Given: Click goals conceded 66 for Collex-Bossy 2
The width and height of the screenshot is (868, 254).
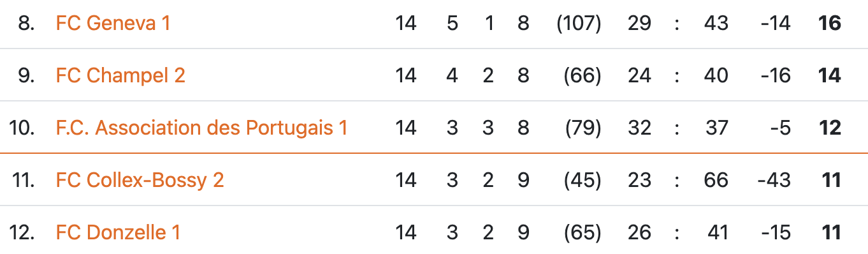Looking at the screenshot, I should (x=716, y=180).
